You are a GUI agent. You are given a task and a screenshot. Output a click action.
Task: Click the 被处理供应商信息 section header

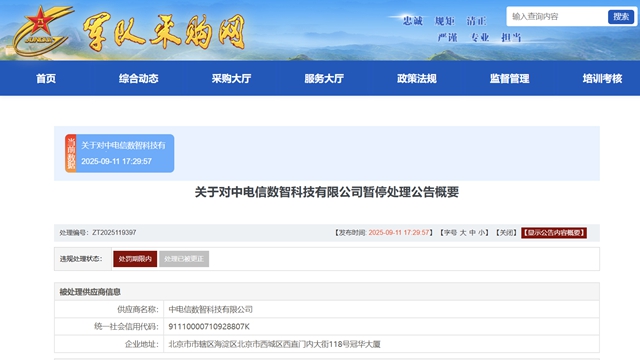[x=90, y=292]
